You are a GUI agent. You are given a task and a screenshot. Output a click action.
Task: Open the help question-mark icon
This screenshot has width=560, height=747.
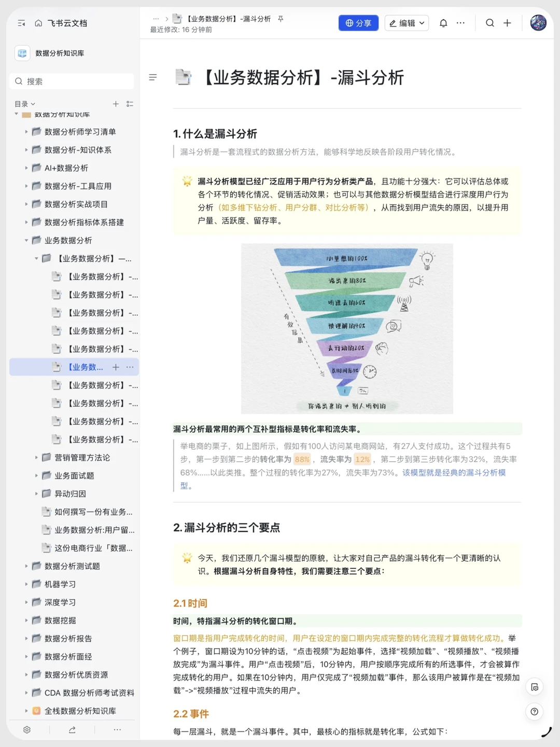(535, 712)
